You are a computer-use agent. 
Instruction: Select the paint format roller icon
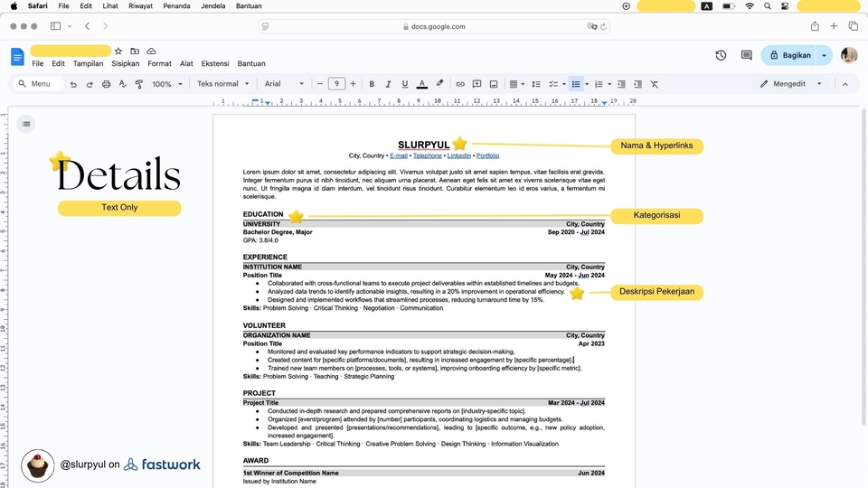(x=139, y=84)
